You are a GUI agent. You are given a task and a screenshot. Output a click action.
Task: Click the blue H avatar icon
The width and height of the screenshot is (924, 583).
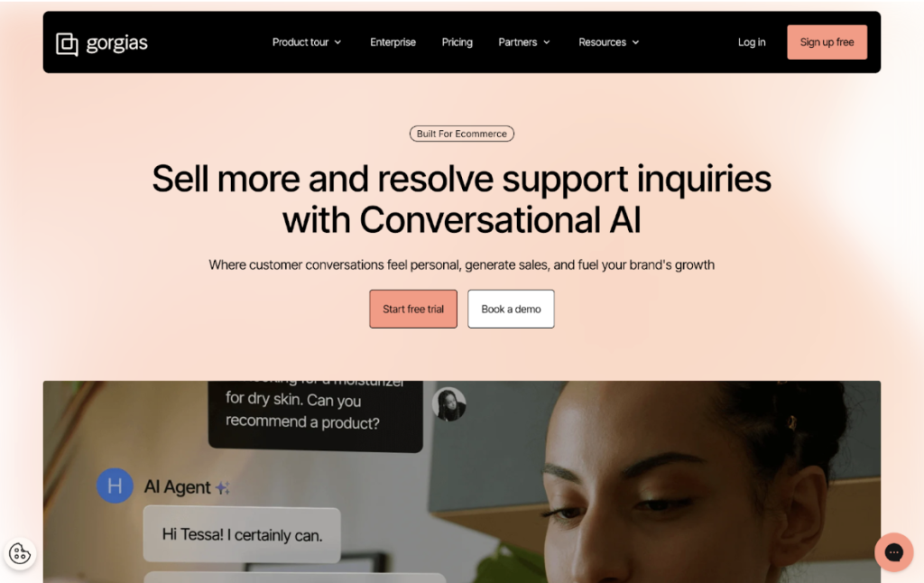115,486
